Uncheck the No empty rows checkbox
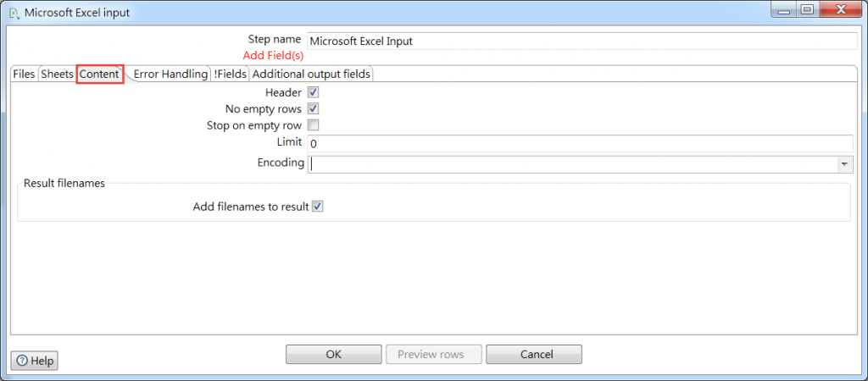868x381 pixels. [314, 108]
